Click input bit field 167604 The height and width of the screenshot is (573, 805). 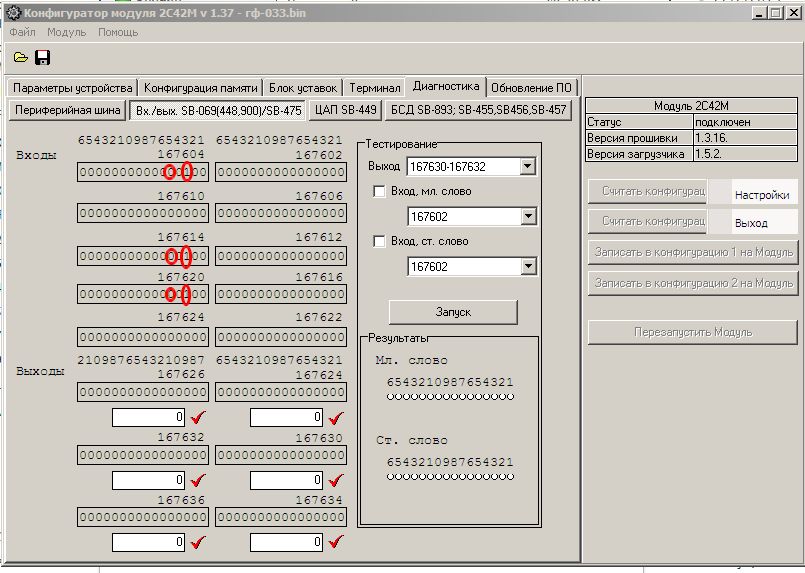point(143,173)
